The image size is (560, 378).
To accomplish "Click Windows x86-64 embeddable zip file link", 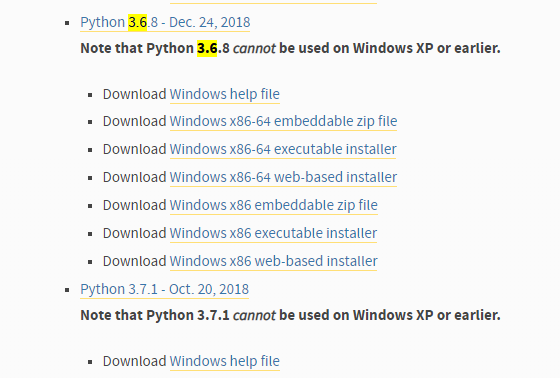I will (283, 121).
